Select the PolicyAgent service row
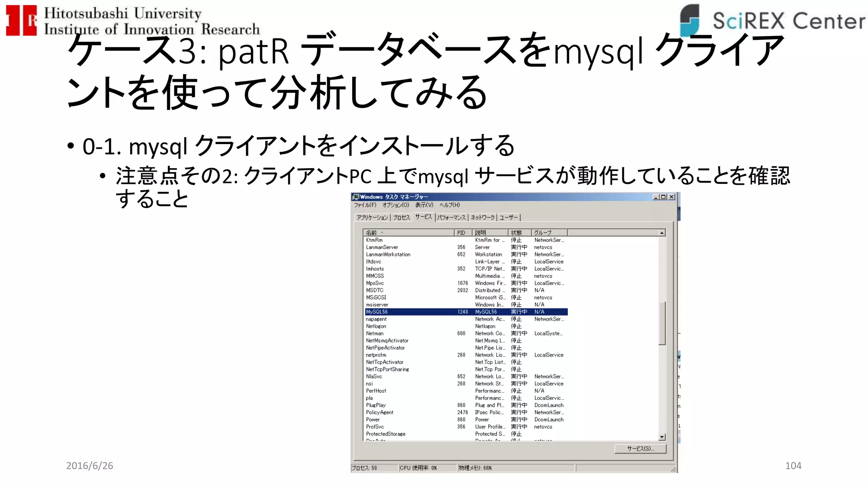Image resolution: width=868 pixels, height=488 pixels. (x=466, y=413)
